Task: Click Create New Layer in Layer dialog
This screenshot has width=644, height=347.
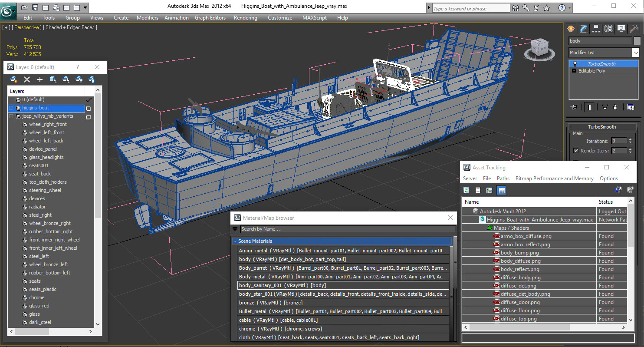Action: (14, 79)
